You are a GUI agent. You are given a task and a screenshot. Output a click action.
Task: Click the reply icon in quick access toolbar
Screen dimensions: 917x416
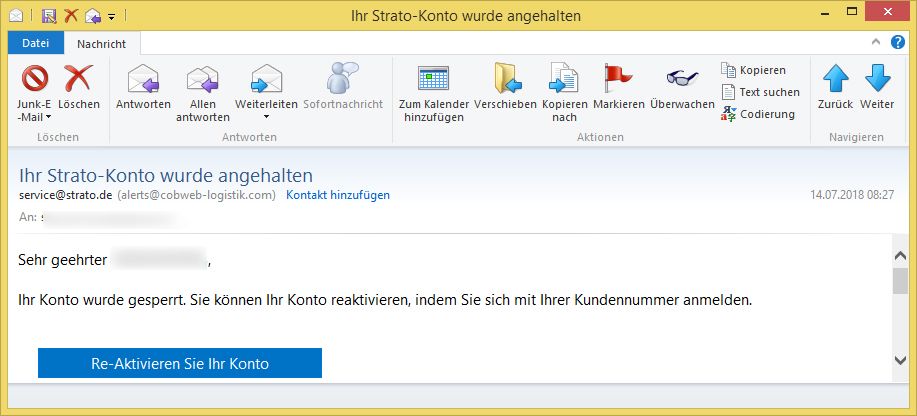pos(92,16)
